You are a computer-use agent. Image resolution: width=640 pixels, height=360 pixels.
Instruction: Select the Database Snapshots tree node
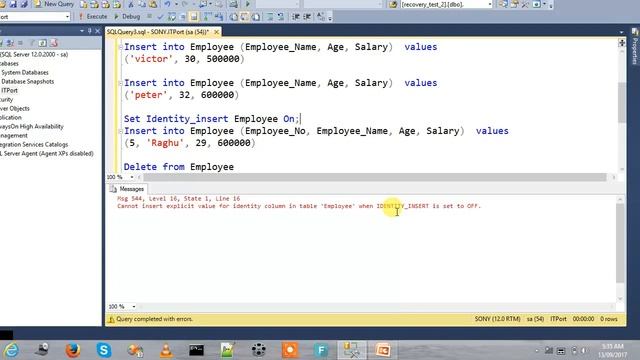coord(27,81)
